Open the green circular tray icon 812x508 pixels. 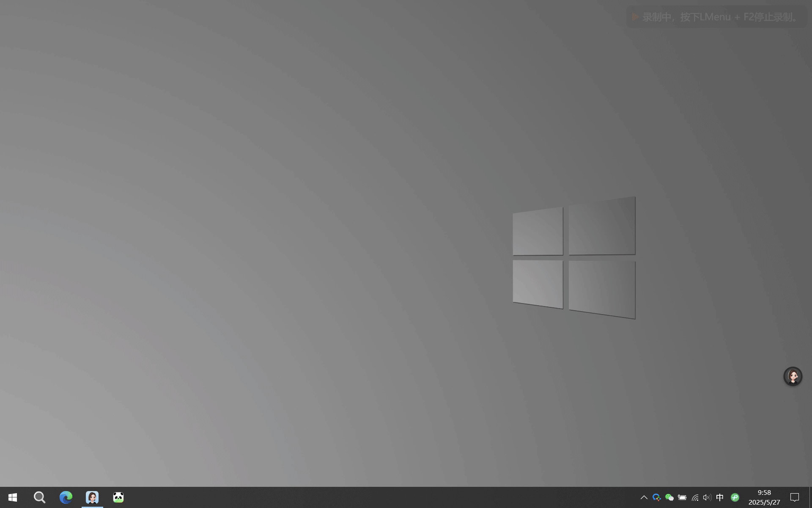tap(735, 497)
